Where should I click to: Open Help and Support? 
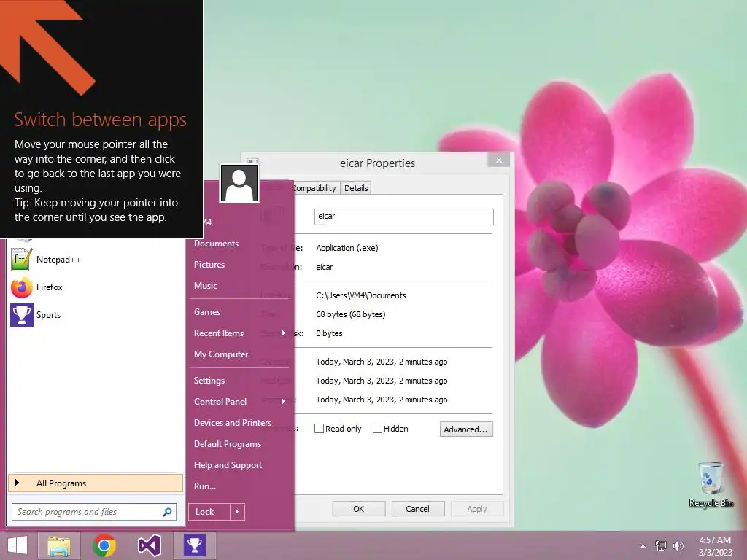click(x=228, y=465)
